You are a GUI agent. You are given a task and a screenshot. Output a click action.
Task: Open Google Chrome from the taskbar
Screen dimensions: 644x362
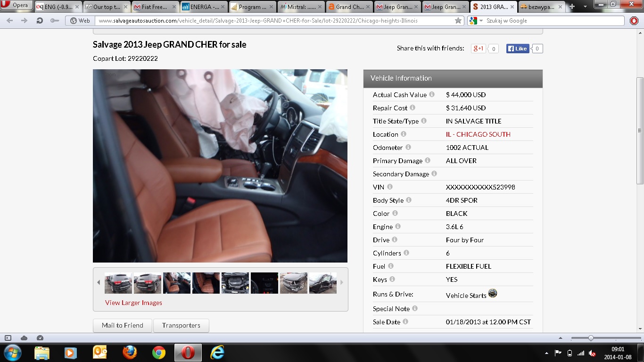point(159,353)
